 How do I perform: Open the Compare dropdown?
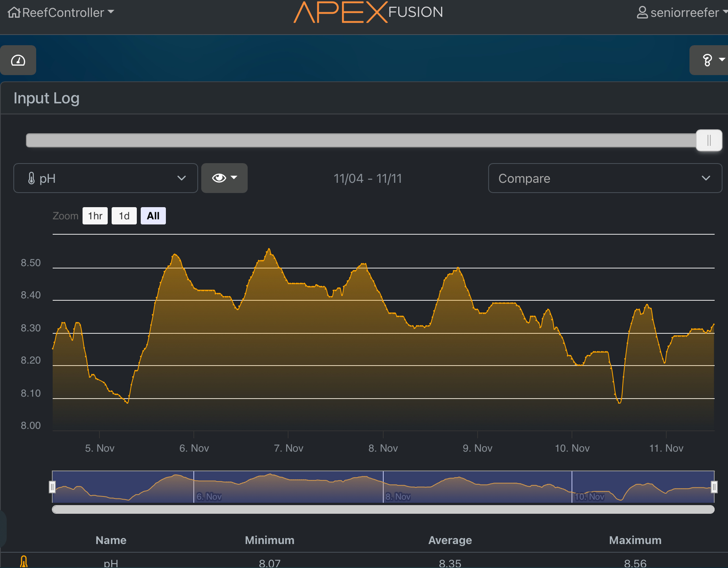click(605, 178)
